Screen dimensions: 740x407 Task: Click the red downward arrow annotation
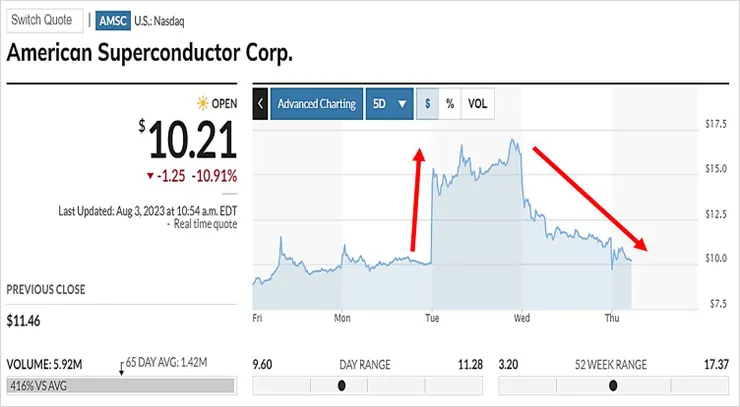tap(590, 200)
